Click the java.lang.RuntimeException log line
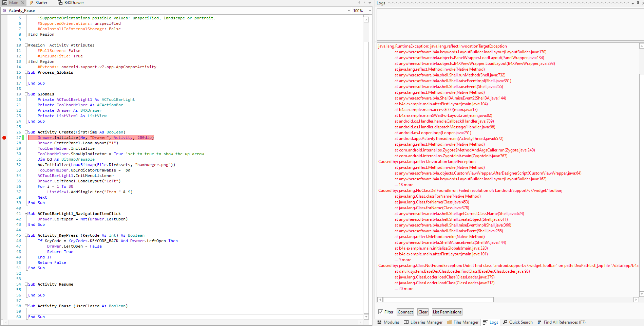The image size is (644, 326). [442, 46]
